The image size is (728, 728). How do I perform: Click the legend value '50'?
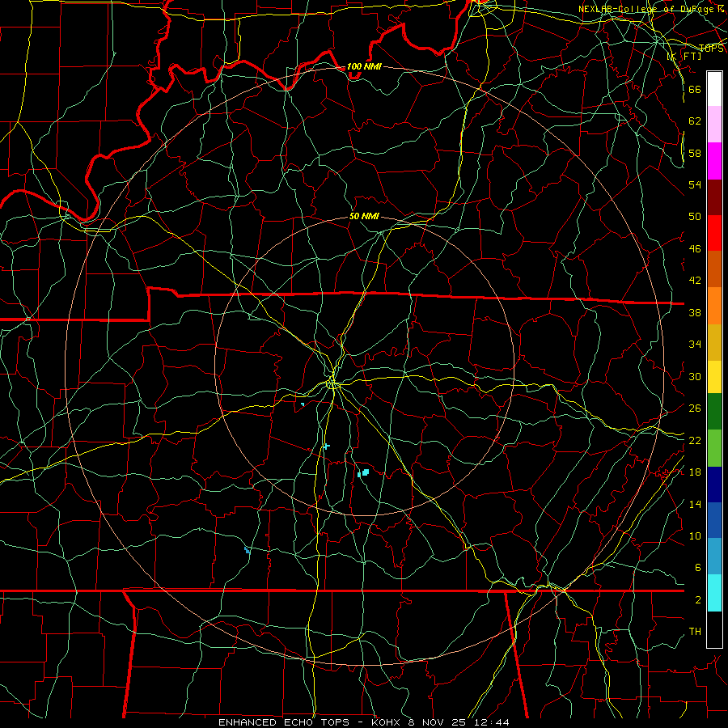(695, 216)
